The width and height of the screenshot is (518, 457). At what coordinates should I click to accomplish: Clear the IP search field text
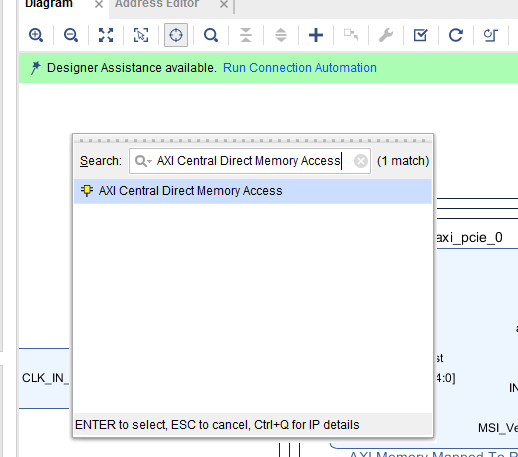pos(361,161)
